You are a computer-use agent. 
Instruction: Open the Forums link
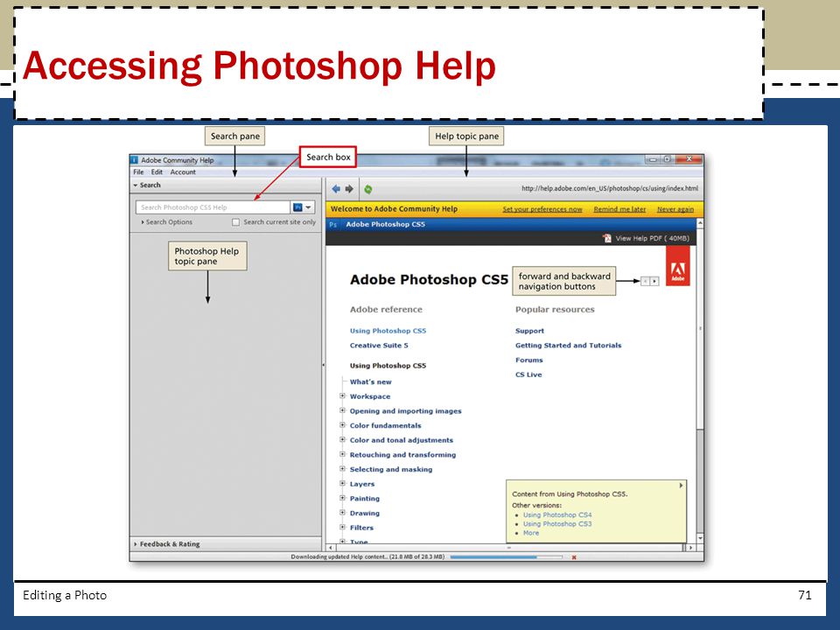coord(528,360)
